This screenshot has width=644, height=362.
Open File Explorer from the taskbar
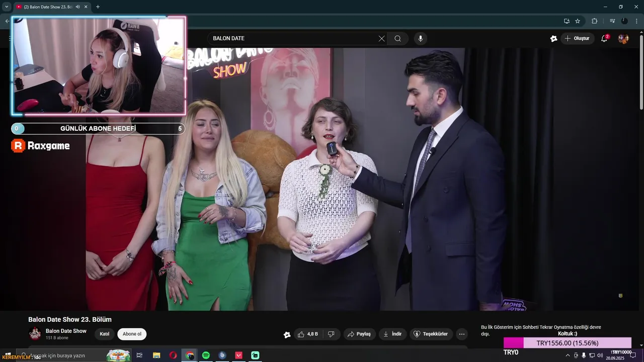(x=156, y=355)
